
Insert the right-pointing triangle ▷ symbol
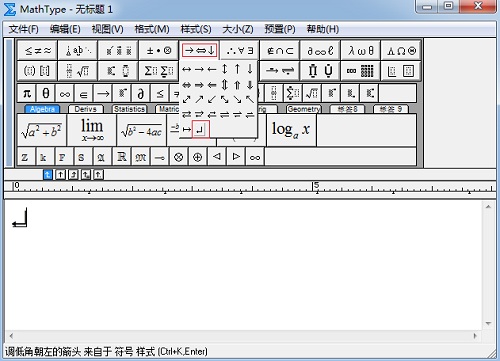(236, 157)
